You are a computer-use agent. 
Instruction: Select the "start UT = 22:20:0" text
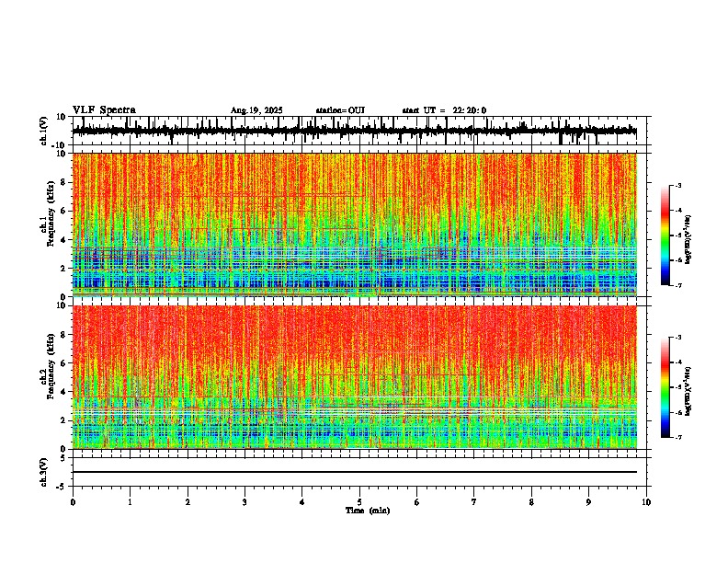click(x=444, y=110)
